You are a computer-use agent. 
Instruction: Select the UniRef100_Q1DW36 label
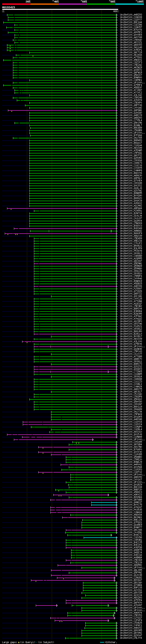pyautogui.click(x=131, y=349)
